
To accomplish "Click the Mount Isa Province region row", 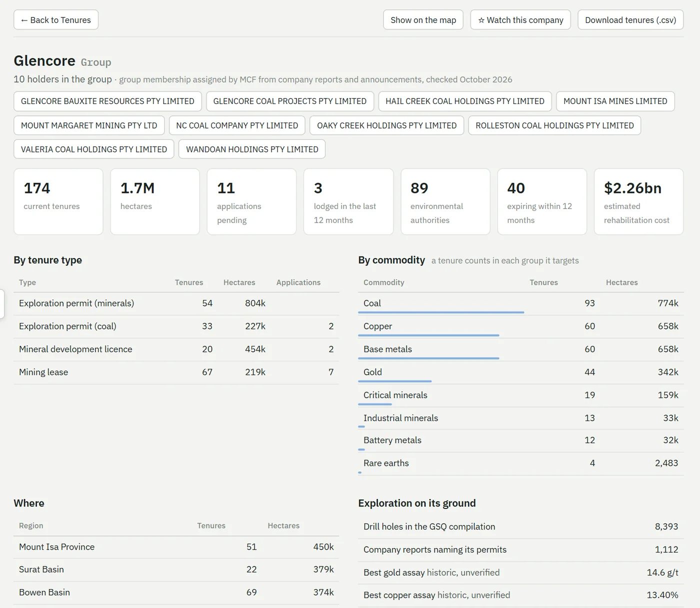I will pos(176,547).
